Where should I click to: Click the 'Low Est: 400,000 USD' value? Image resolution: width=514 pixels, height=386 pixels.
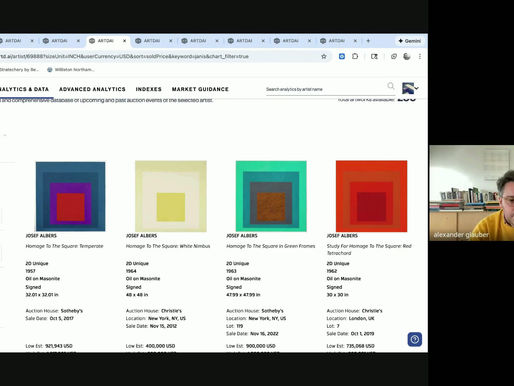click(150, 346)
